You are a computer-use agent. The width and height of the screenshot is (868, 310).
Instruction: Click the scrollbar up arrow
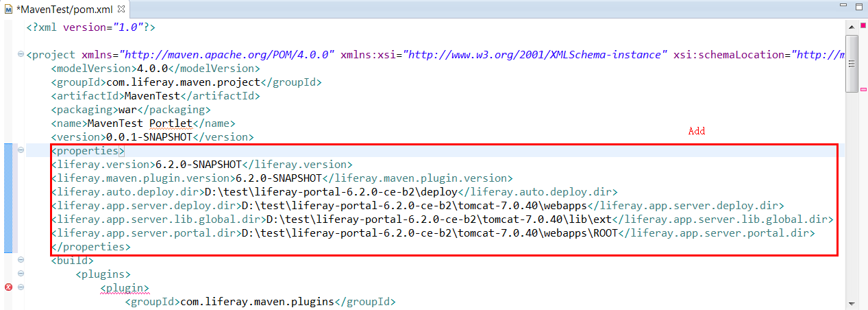852,27
